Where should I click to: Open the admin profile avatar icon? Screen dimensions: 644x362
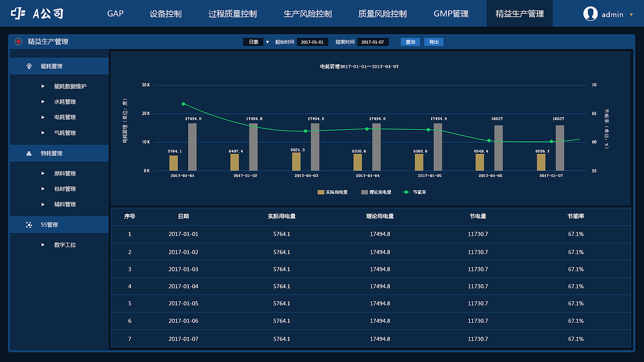tap(590, 14)
